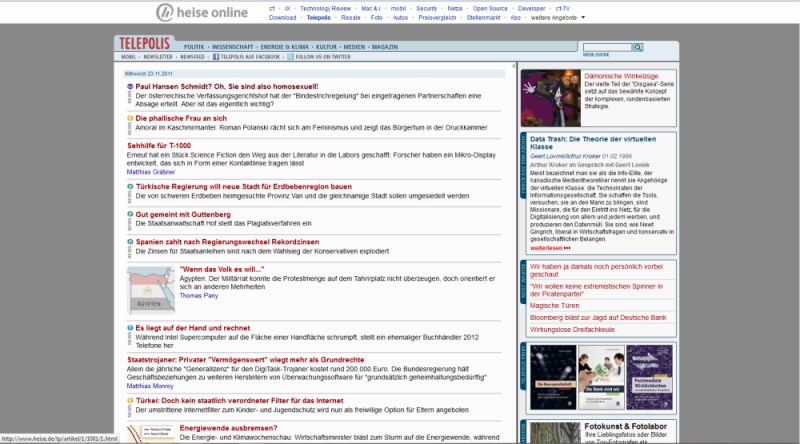Open the Staatstrojaner article headline

click(x=245, y=360)
